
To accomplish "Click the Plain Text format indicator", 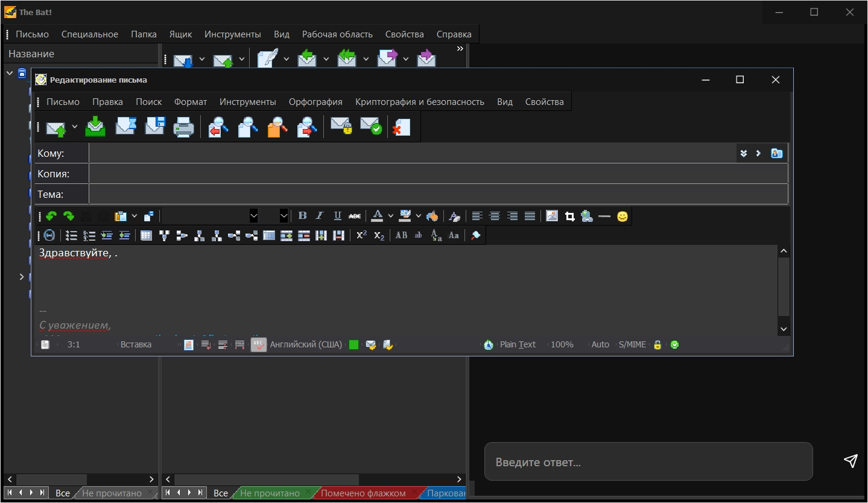I will click(518, 344).
